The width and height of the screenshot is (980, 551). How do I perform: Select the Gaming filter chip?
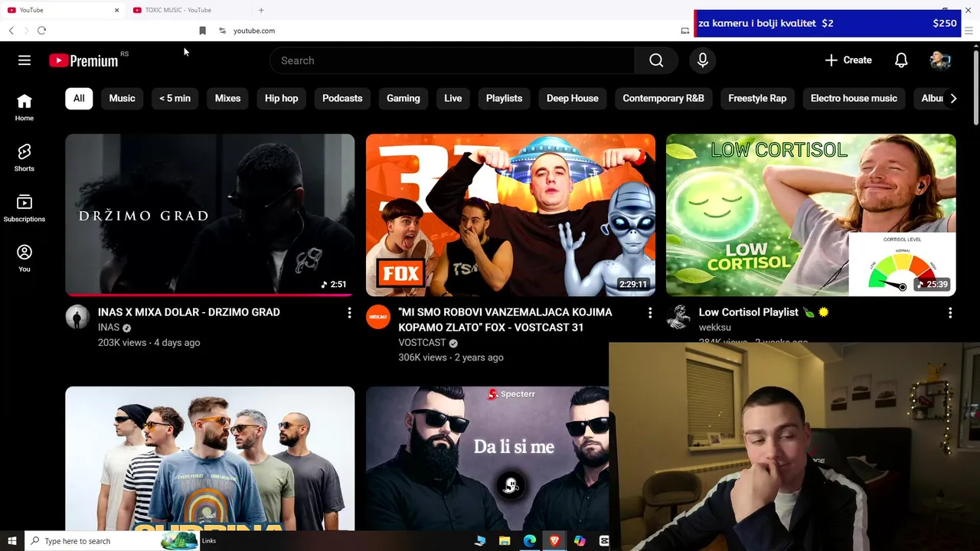pyautogui.click(x=403, y=98)
